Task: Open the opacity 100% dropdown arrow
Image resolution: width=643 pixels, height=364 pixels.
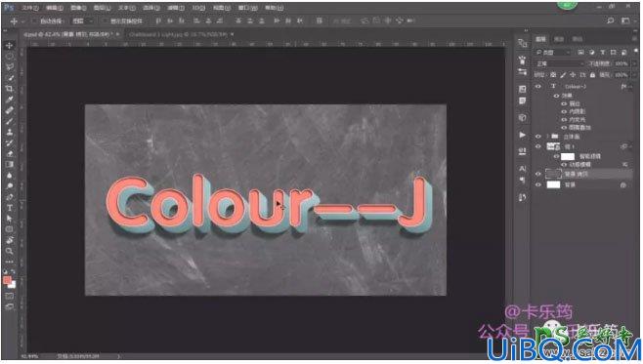Action: point(634,63)
